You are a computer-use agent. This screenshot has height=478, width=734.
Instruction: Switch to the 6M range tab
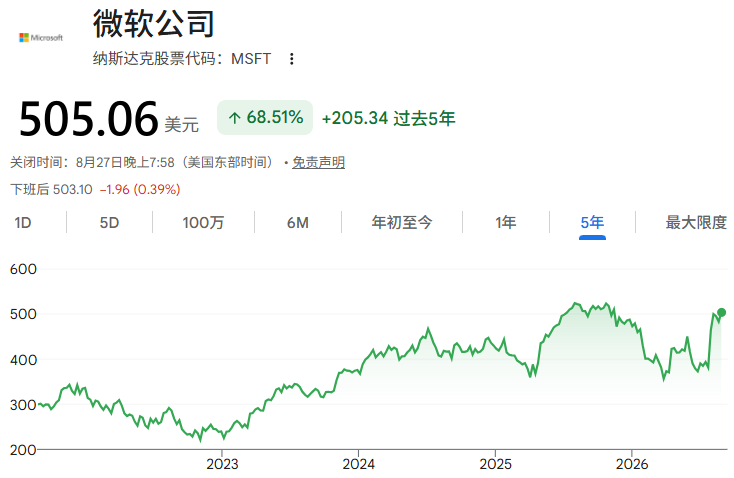(x=298, y=223)
